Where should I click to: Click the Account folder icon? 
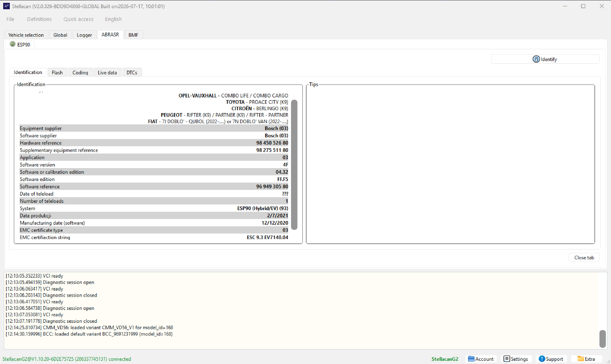(471, 359)
